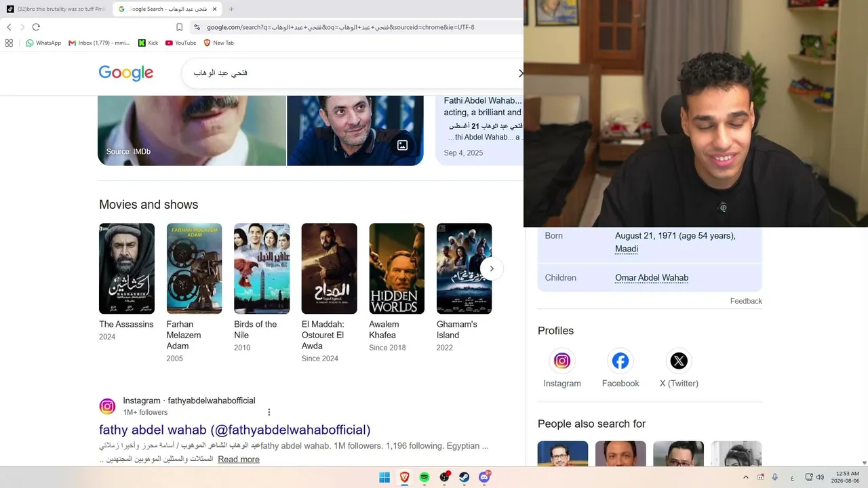
Task: Open more options for Instagram result
Action: 269,412
